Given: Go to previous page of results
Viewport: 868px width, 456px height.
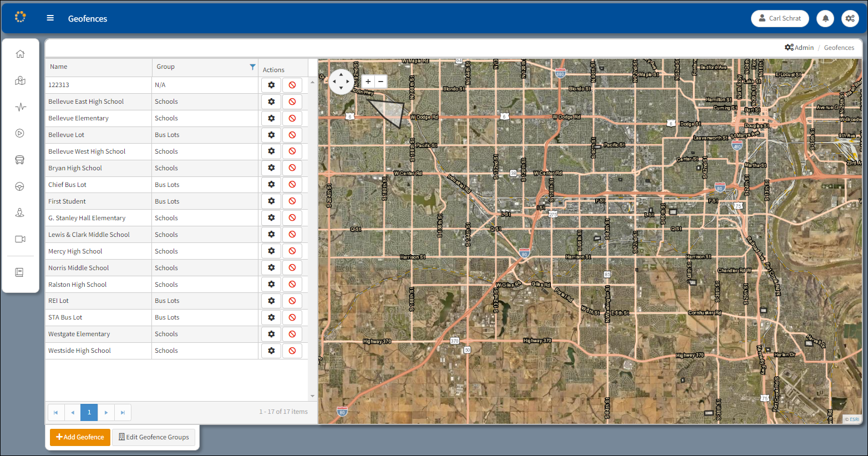Looking at the screenshot, I should point(73,412).
